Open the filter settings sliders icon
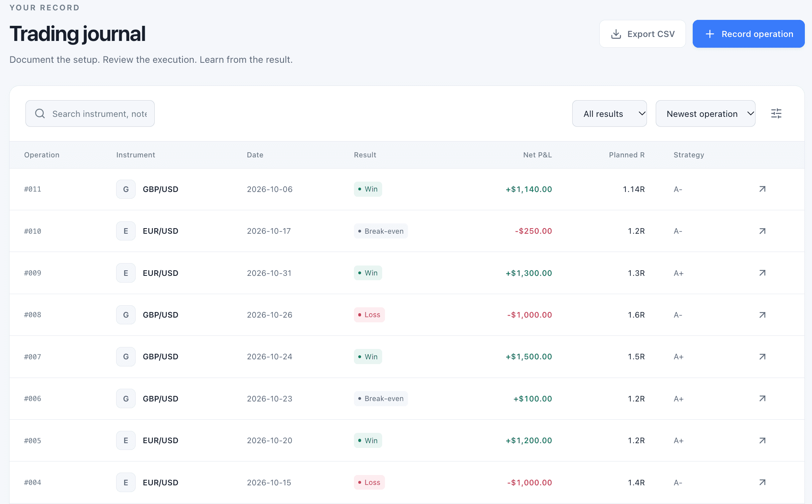 click(x=776, y=114)
